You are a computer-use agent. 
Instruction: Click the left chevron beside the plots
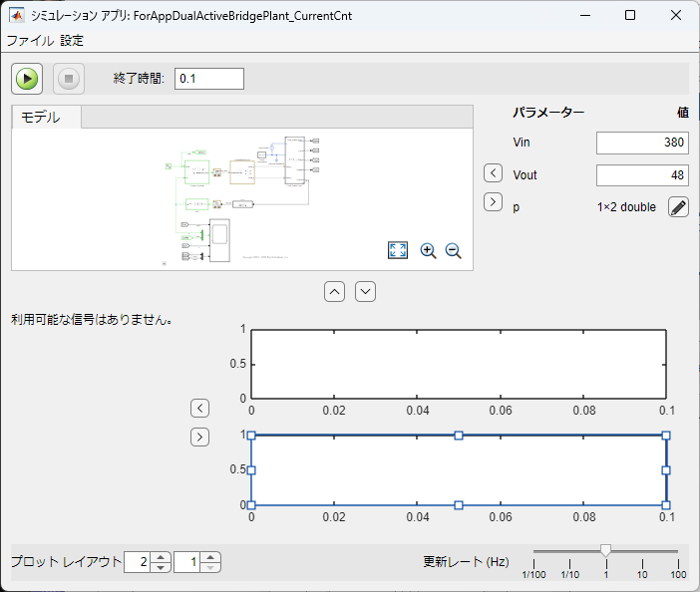tap(199, 409)
